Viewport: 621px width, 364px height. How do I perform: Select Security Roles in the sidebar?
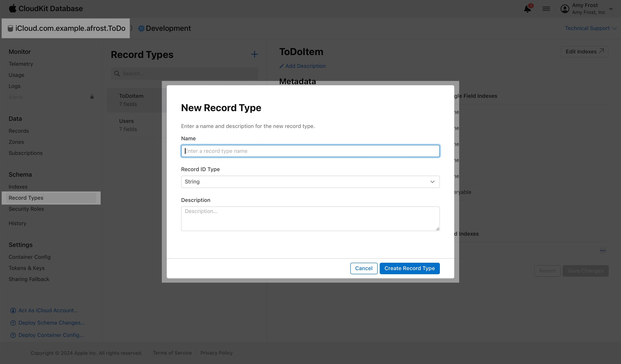click(x=26, y=209)
